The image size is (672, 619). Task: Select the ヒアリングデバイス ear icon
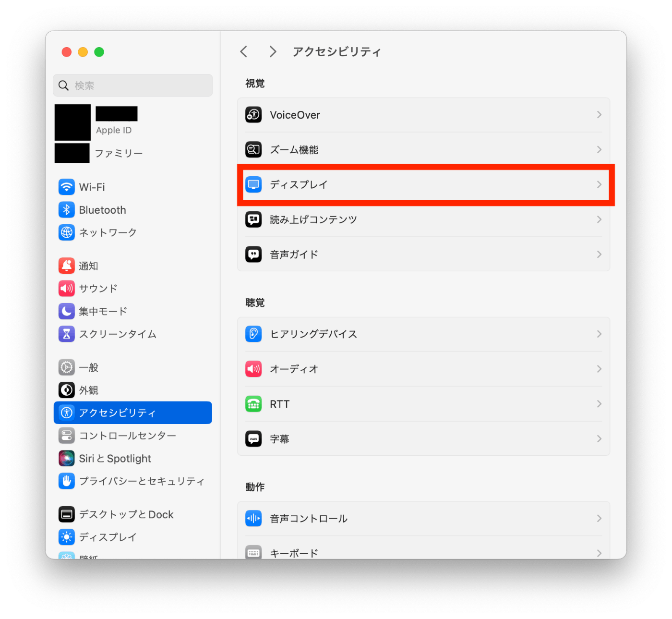point(253,334)
